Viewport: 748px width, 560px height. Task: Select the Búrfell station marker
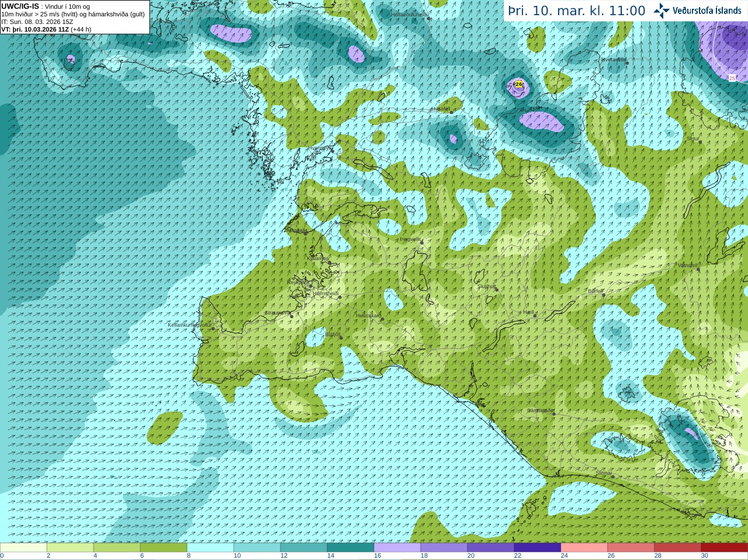click(603, 293)
